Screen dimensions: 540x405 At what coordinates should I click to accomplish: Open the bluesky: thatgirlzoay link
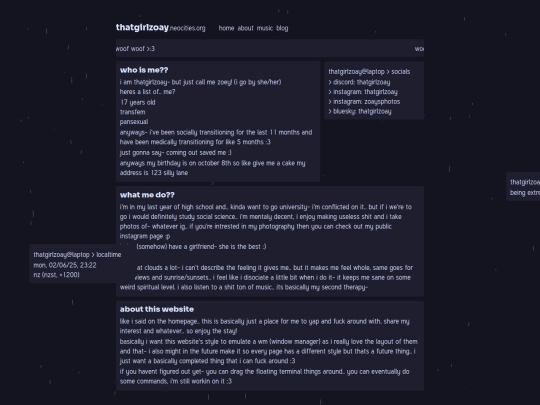[360, 111]
